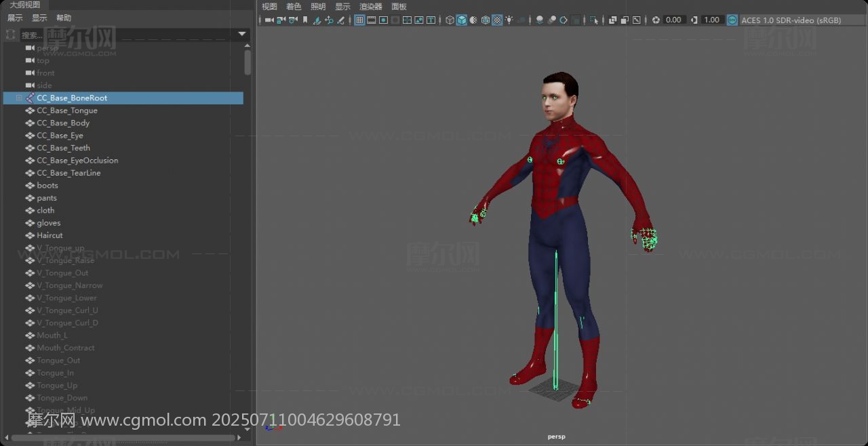Toggle the Lock Camera icon
Viewport: 868px width, 446px height.
tap(281, 20)
